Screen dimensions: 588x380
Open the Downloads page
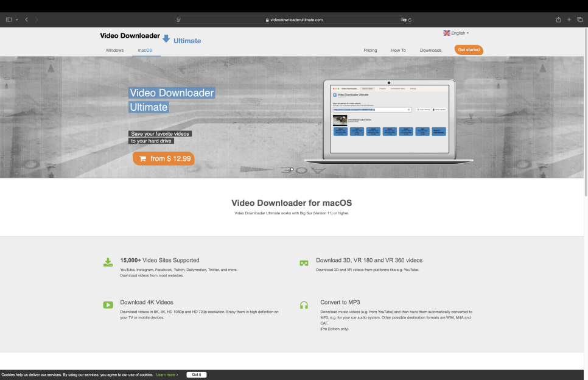coord(430,51)
